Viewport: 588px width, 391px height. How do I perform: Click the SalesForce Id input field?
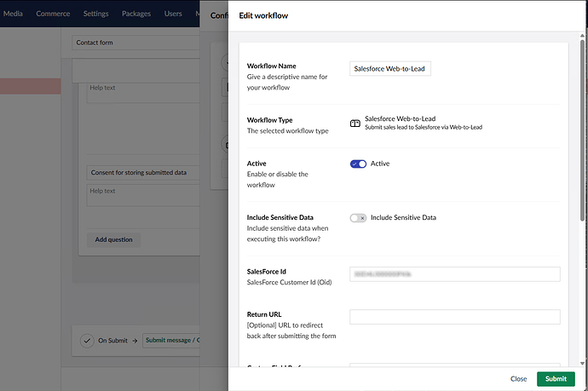click(x=455, y=274)
